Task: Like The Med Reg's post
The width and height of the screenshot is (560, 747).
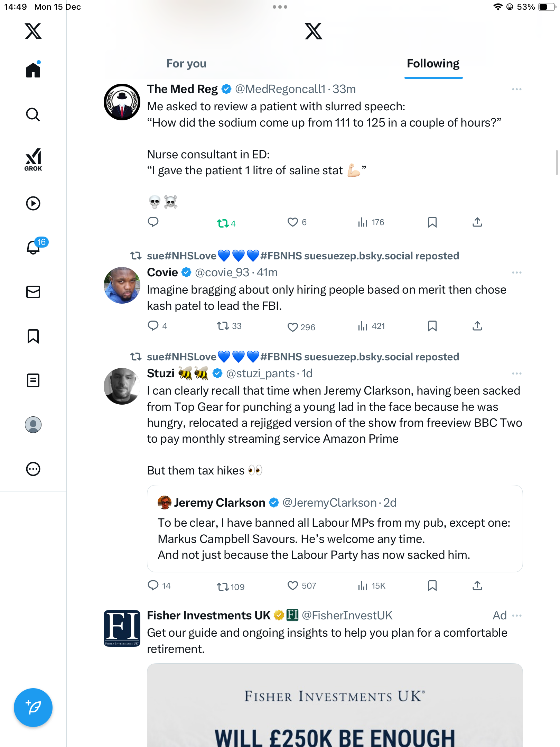Action: pos(293,222)
